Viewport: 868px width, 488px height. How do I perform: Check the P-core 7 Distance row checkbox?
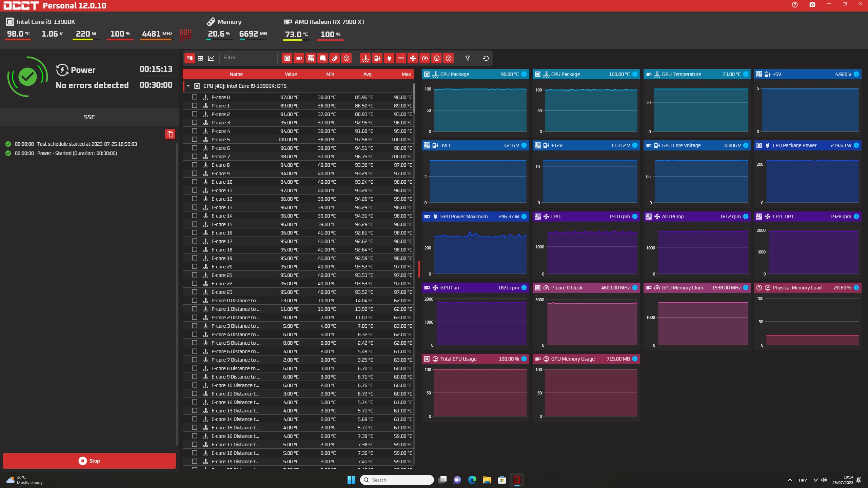[x=195, y=360]
